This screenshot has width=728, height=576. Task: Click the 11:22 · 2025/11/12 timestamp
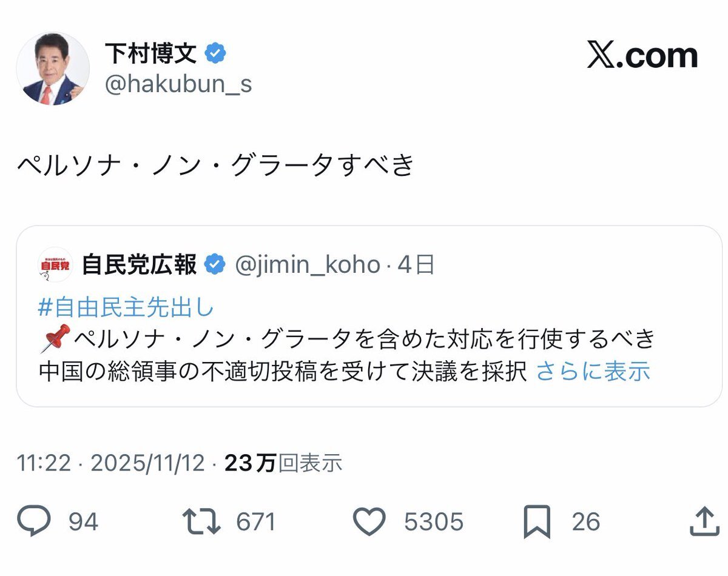click(113, 464)
